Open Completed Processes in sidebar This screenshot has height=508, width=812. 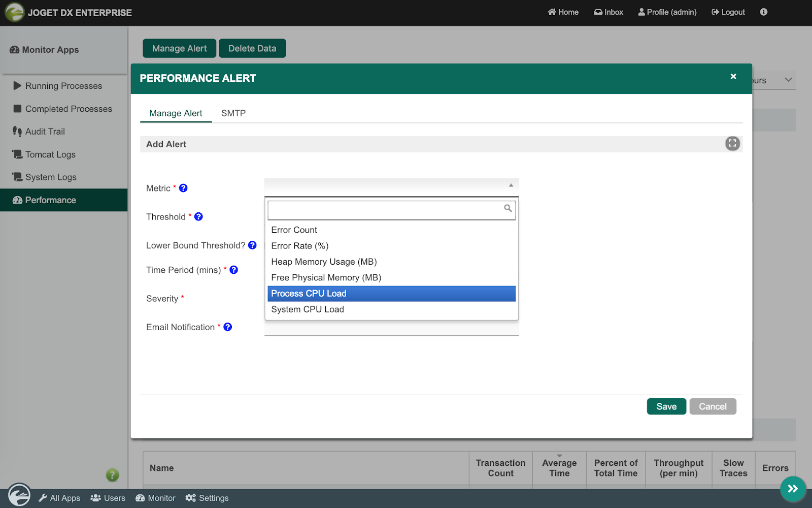click(x=63, y=109)
